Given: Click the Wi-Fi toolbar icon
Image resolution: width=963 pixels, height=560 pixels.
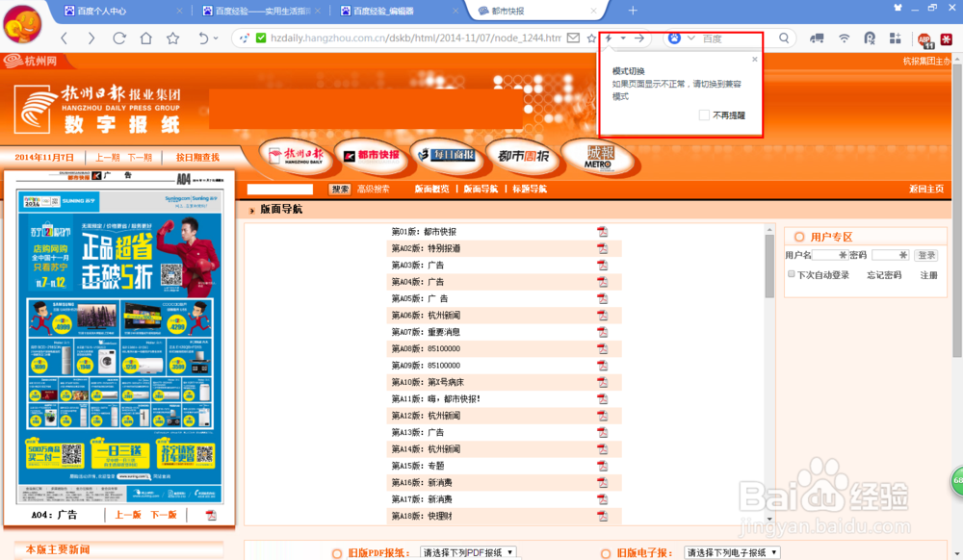Looking at the screenshot, I should [x=844, y=38].
